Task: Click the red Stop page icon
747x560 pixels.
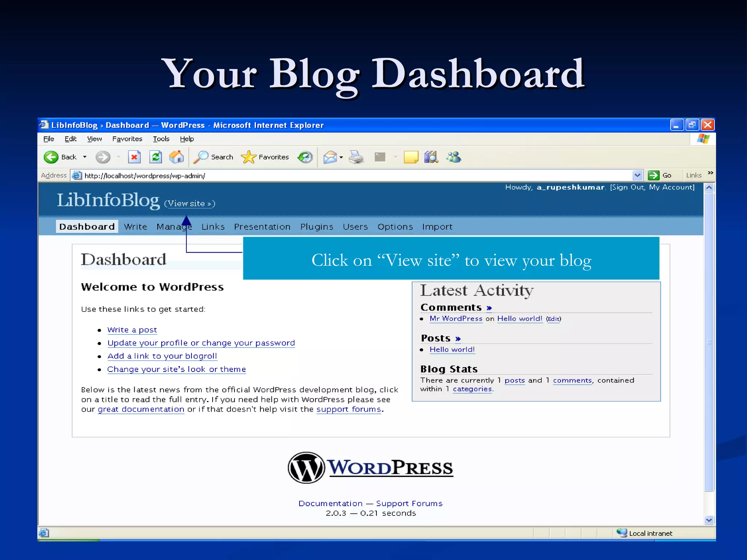Action: [134, 157]
